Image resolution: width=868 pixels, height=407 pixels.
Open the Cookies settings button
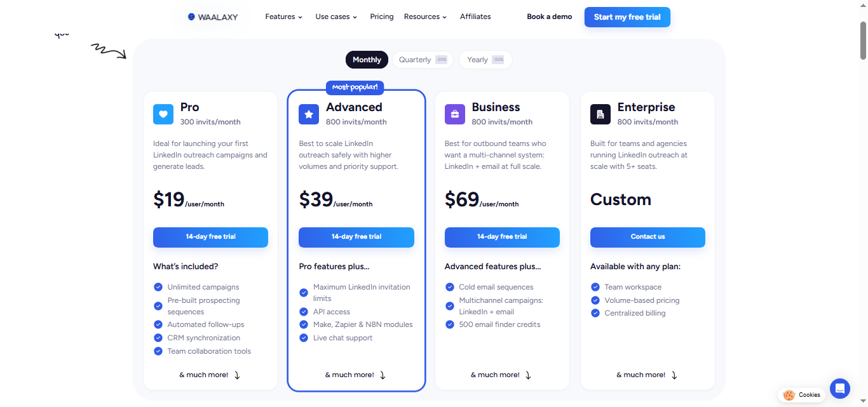[802, 395]
